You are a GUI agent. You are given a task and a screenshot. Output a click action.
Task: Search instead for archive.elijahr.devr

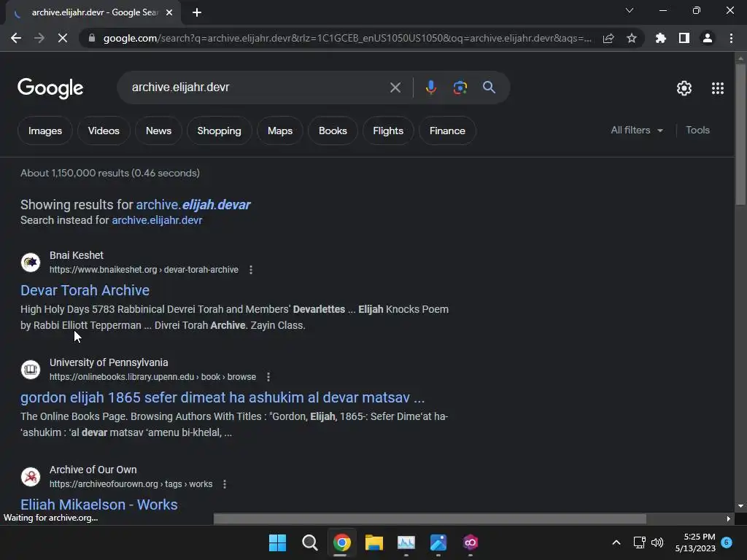[158, 220]
